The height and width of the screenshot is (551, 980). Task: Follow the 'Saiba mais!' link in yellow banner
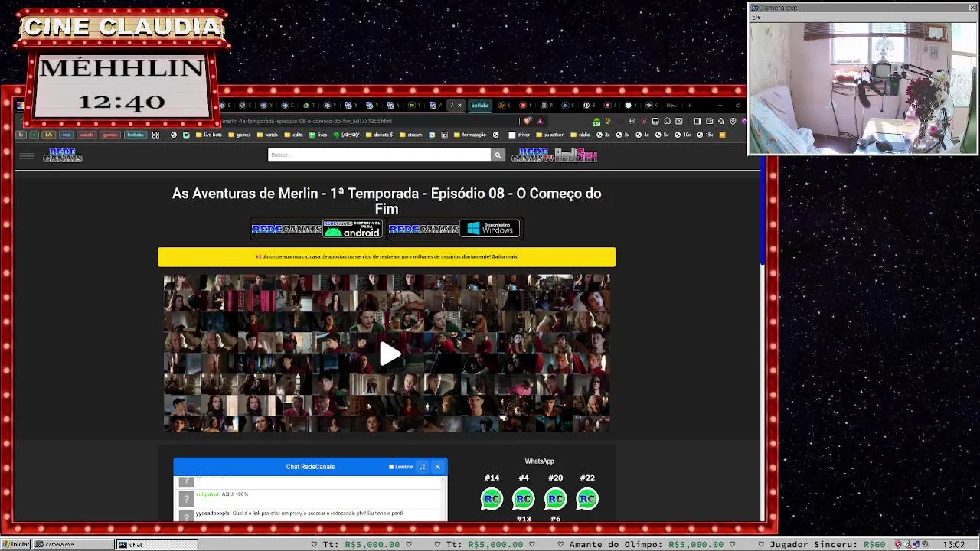point(505,257)
